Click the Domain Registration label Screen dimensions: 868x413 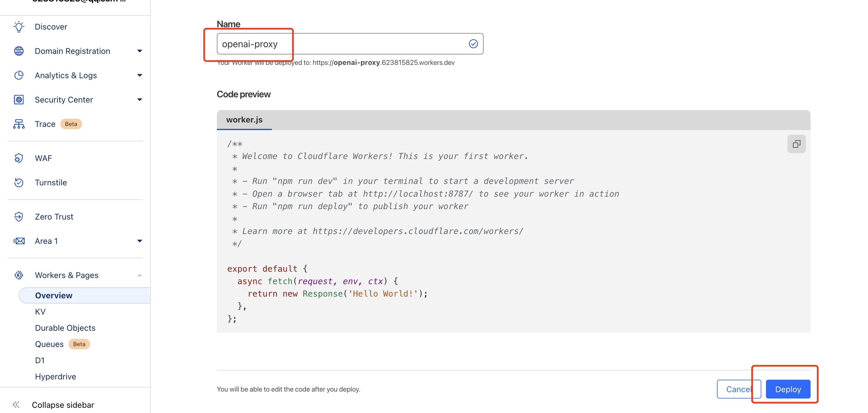click(72, 51)
